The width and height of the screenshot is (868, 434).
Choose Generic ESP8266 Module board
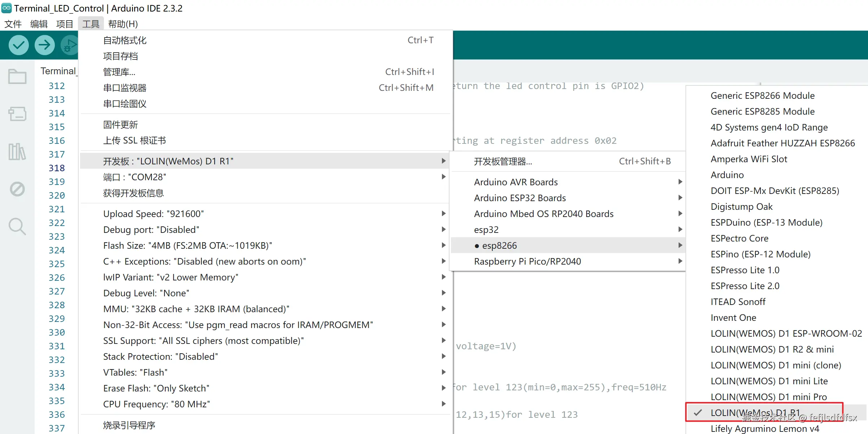[762, 96]
